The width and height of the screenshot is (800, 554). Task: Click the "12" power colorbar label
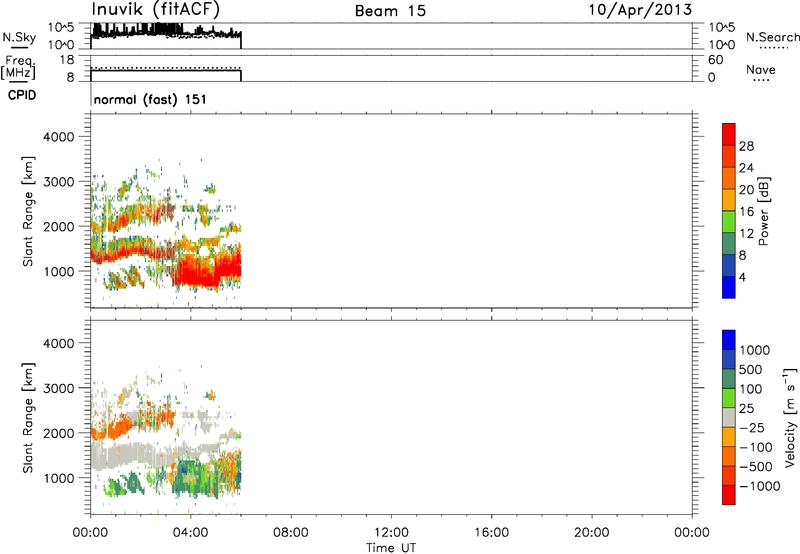pyautogui.click(x=746, y=234)
